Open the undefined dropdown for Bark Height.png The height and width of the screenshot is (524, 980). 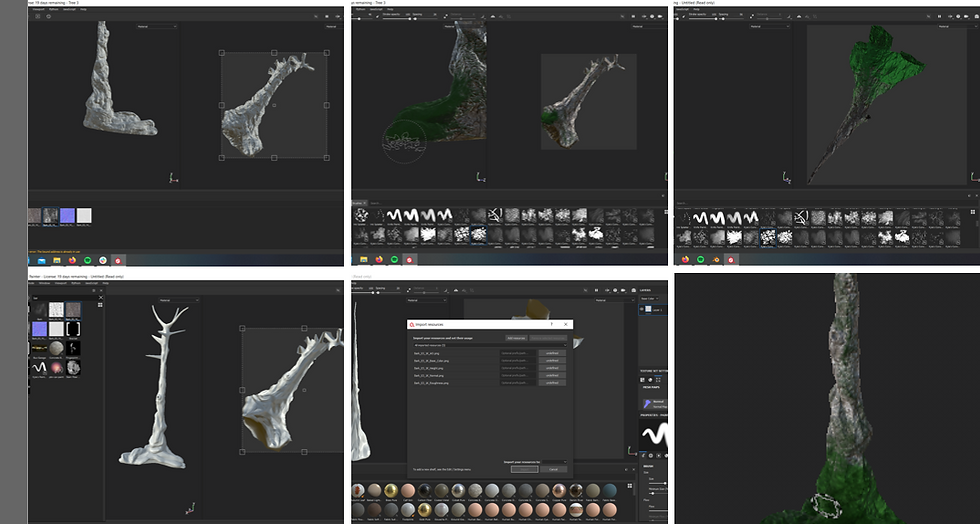click(552, 368)
